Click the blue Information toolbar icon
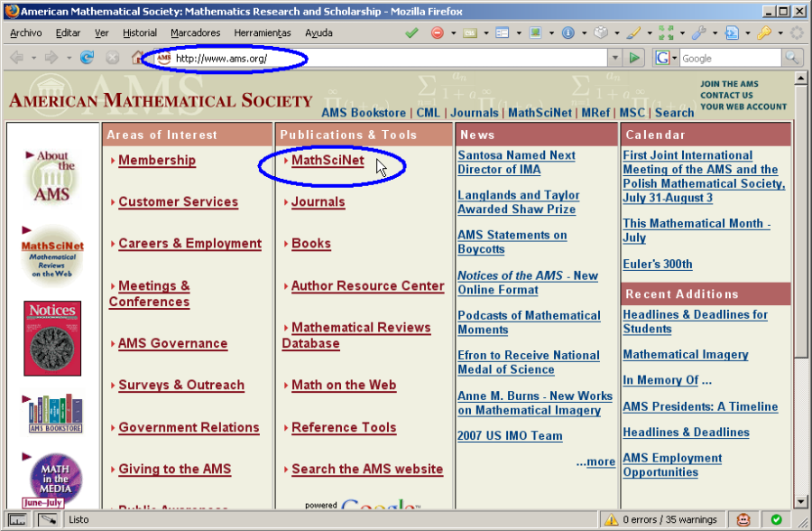Screen dimensions: 812x531 568,33
